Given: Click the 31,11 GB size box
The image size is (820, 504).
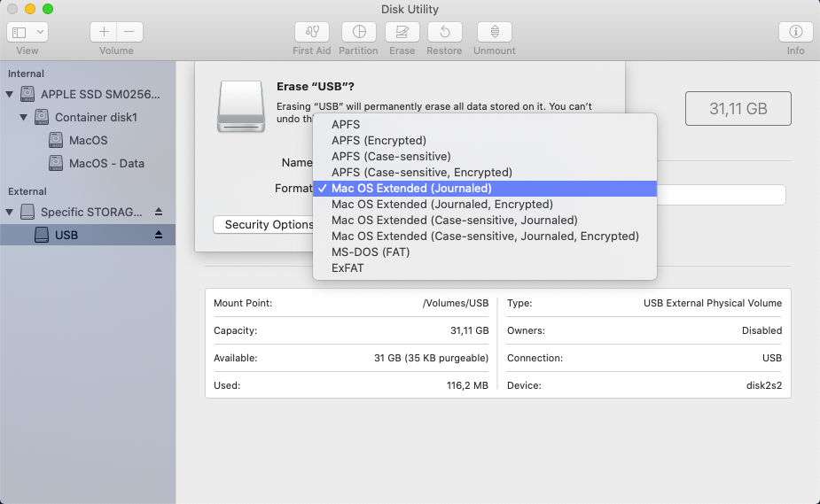Looking at the screenshot, I should pos(738,109).
